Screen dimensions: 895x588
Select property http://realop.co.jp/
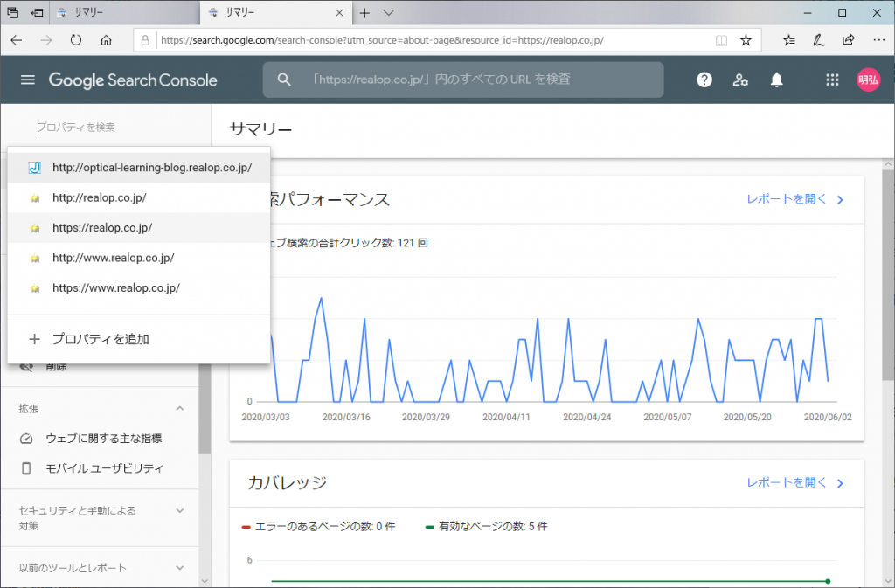coord(139,198)
